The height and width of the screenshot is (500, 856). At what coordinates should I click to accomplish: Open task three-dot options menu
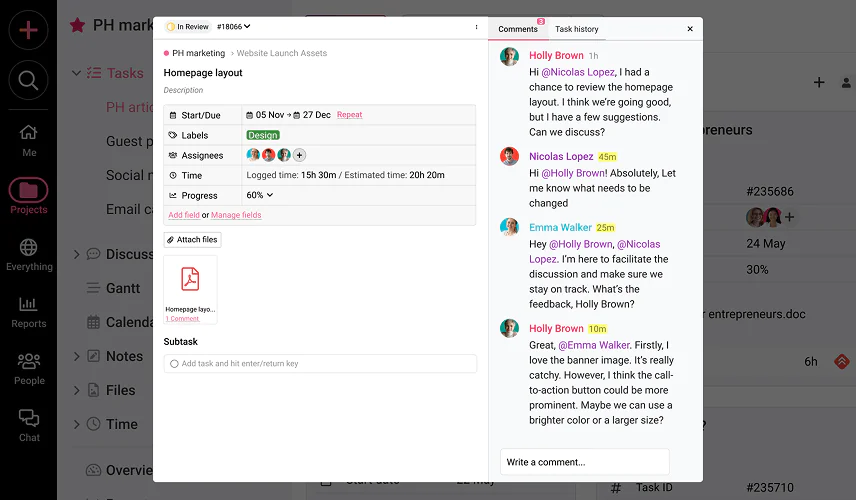pos(476,27)
